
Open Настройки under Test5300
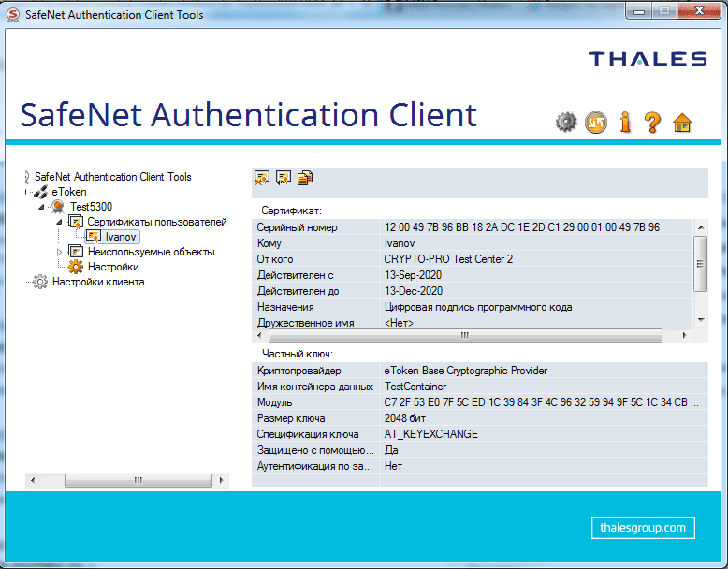tap(113, 267)
